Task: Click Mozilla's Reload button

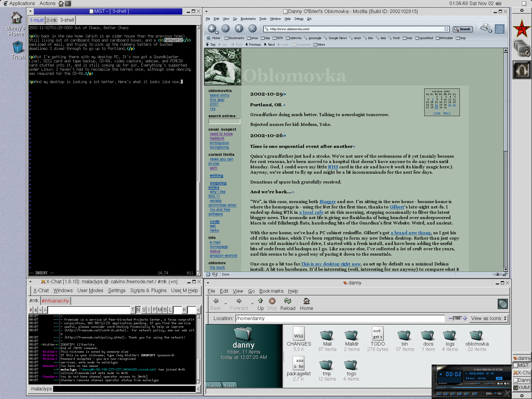Action: point(239,28)
